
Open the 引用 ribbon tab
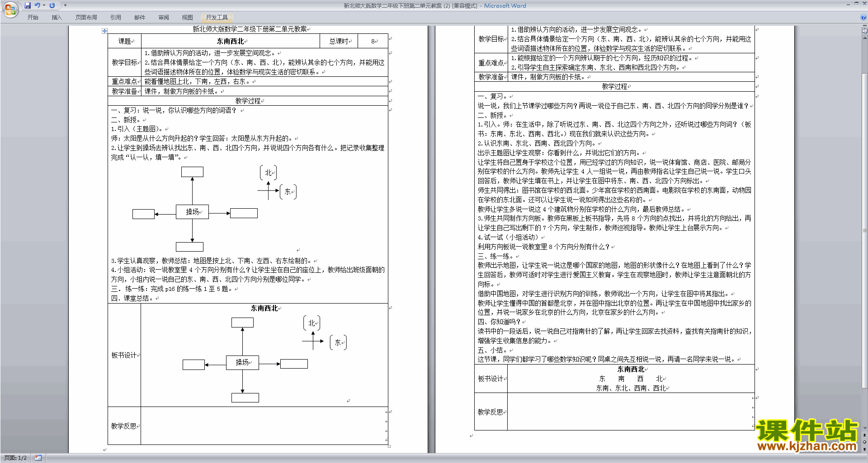tap(116, 17)
